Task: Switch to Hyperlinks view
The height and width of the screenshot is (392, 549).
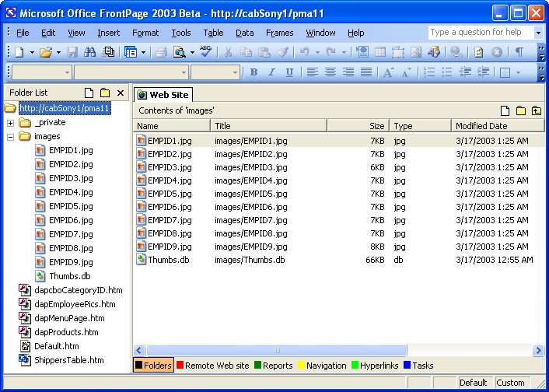Action: pos(377,366)
